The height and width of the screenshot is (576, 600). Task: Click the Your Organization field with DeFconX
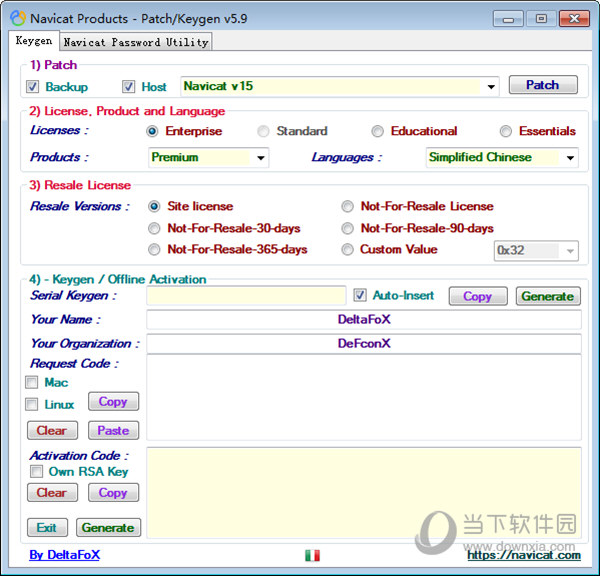pos(364,344)
